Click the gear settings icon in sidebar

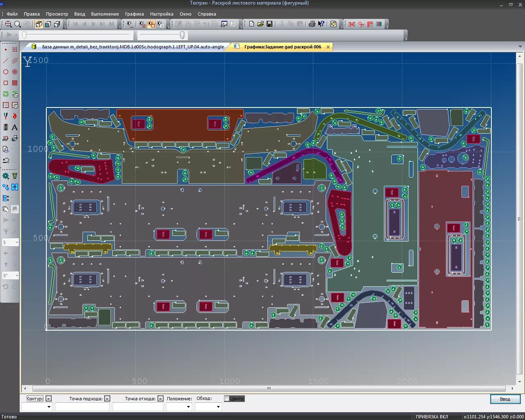(x=6, y=176)
